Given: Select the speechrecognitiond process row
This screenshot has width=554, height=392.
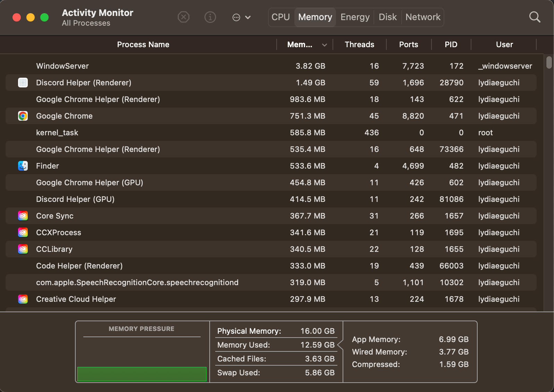Looking at the screenshot, I should click(271, 282).
